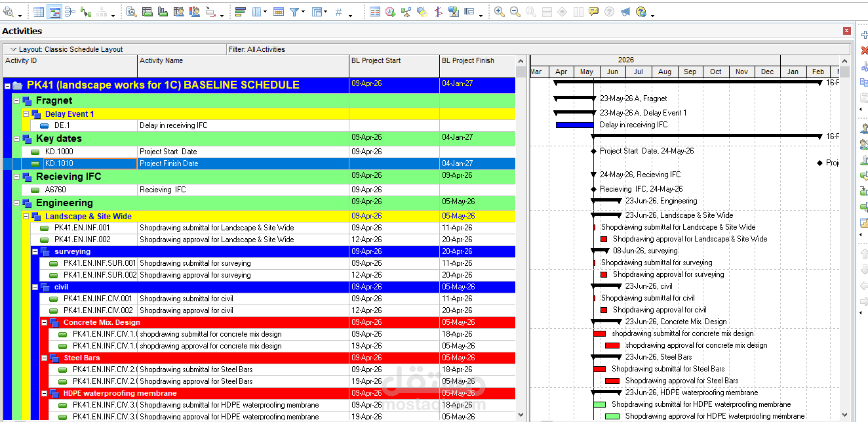
Task: Click the Zoom Out magnifier icon
Action: (x=515, y=12)
